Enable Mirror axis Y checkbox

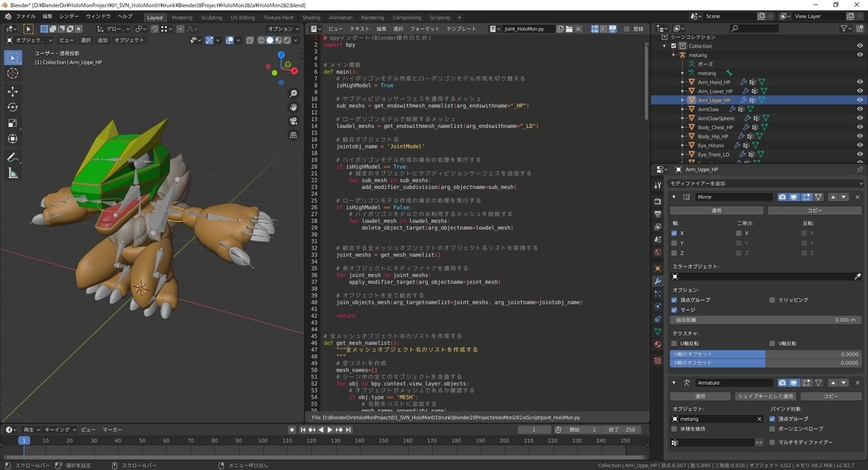tap(674, 243)
